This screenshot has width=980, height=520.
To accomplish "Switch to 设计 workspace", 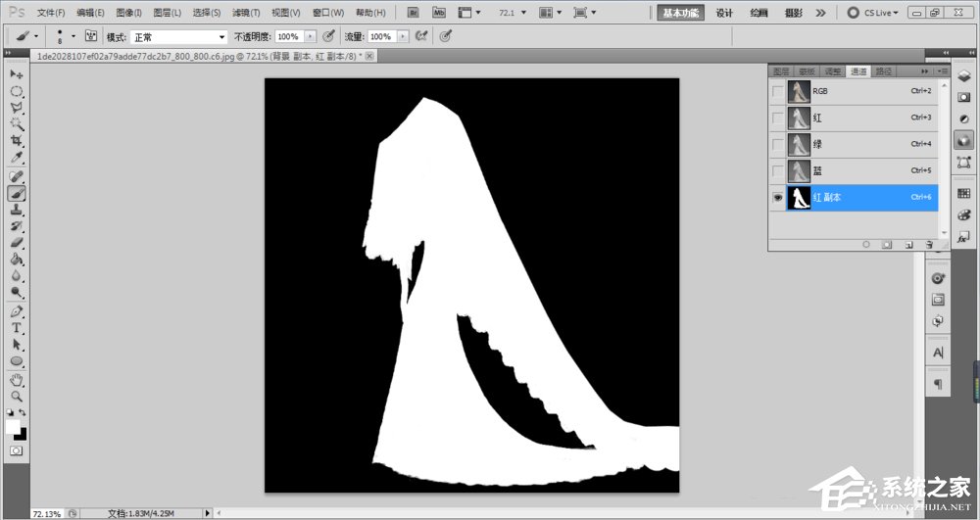I will [x=725, y=13].
